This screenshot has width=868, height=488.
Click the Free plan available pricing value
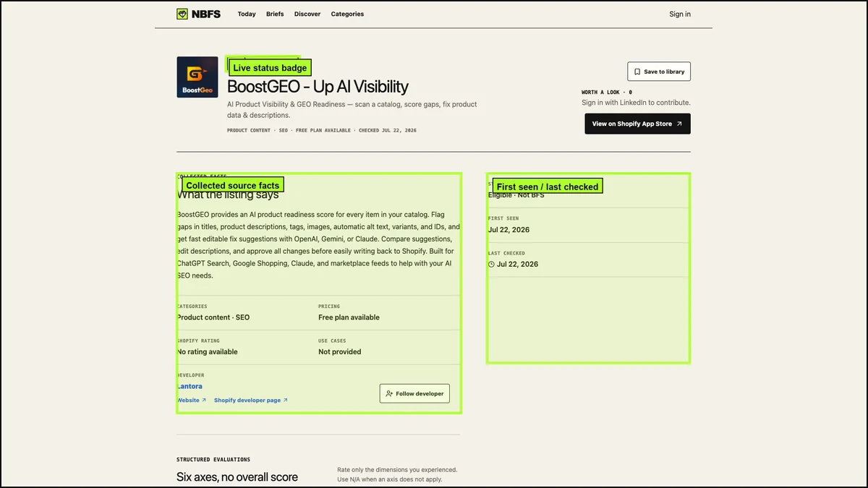click(x=349, y=317)
